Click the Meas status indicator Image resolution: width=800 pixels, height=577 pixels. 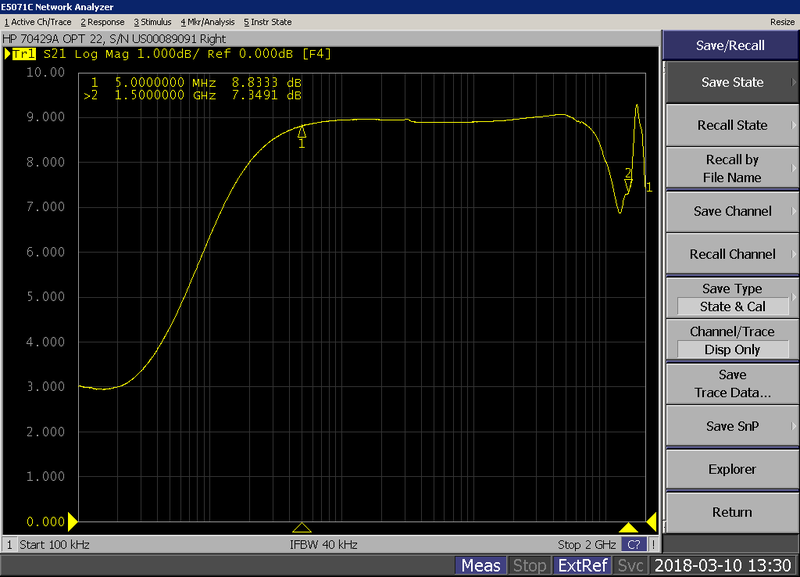coord(481,566)
